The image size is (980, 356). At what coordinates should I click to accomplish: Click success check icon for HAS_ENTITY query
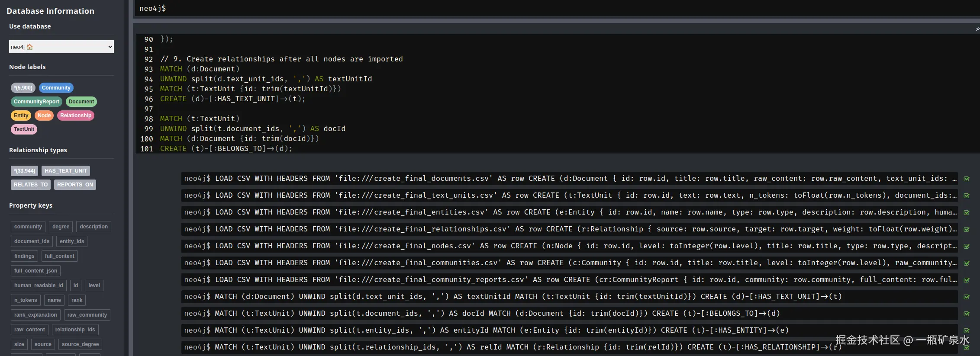(x=966, y=330)
